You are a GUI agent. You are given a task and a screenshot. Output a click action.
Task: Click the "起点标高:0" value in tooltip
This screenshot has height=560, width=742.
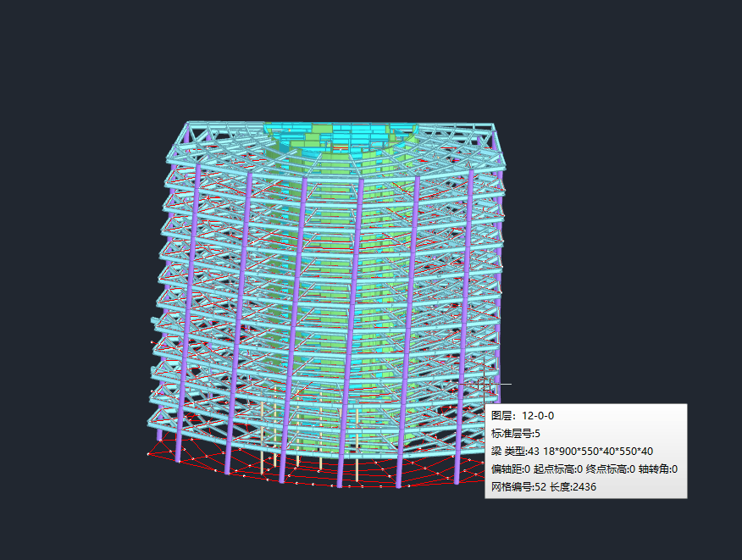tap(558, 469)
